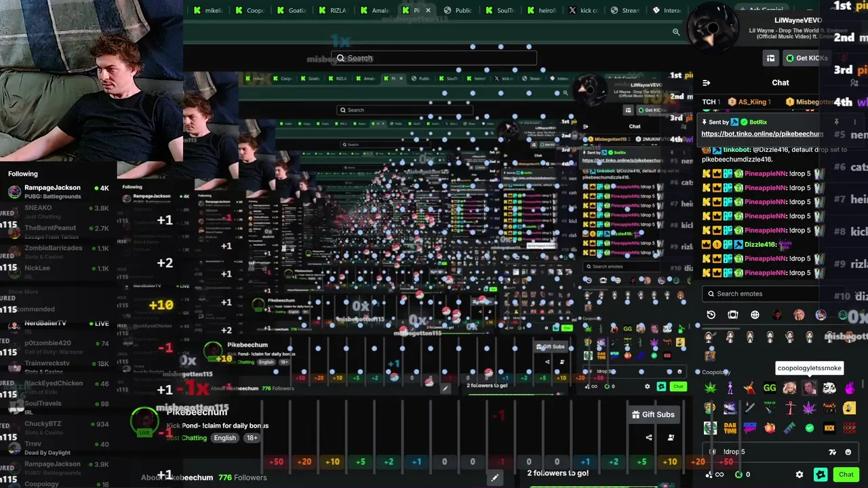Pick the GG emote
The width and height of the screenshot is (868, 488).
pos(770,388)
